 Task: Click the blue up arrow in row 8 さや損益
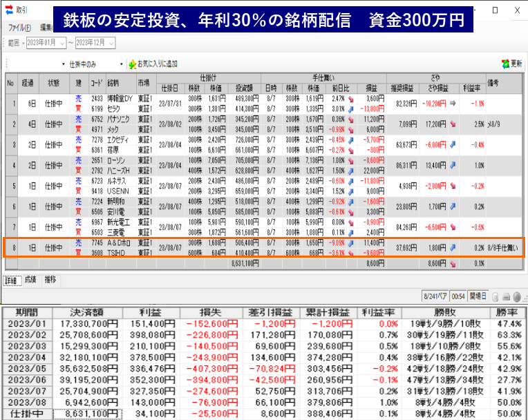[453, 247]
